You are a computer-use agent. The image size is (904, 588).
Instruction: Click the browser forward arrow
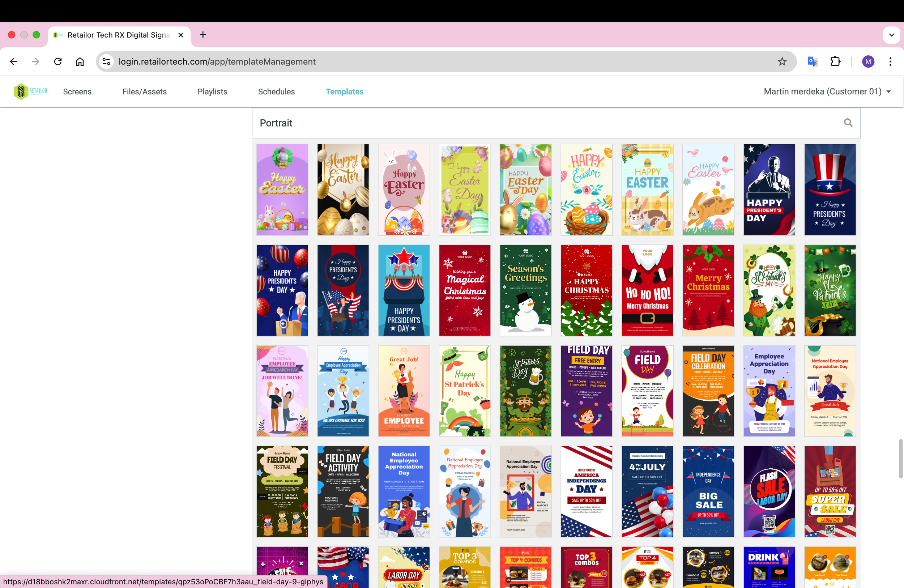36,61
